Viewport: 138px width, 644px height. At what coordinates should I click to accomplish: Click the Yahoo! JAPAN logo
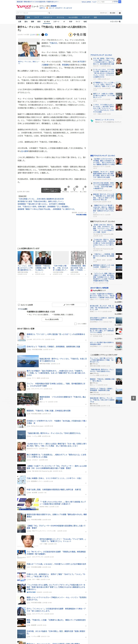point(24,7)
